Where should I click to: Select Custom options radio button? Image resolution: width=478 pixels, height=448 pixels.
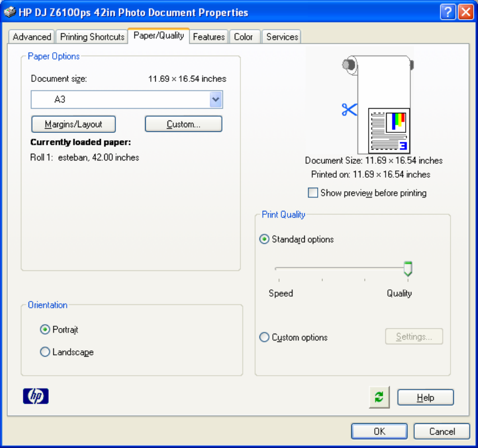click(x=264, y=337)
